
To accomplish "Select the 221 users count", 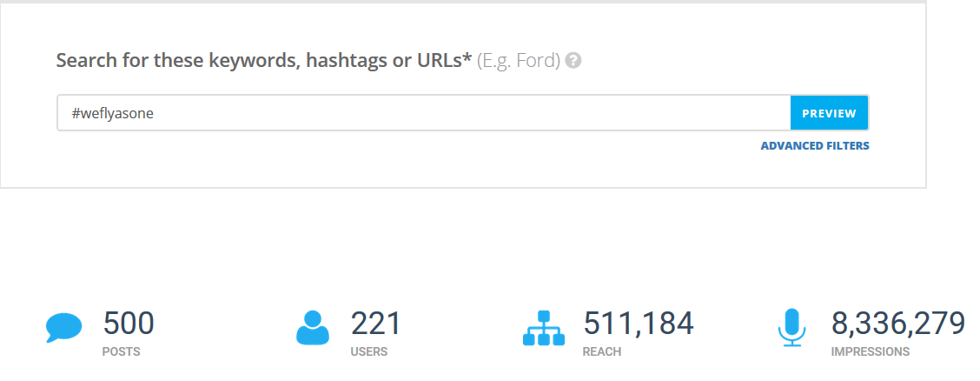I will pos(376,324).
